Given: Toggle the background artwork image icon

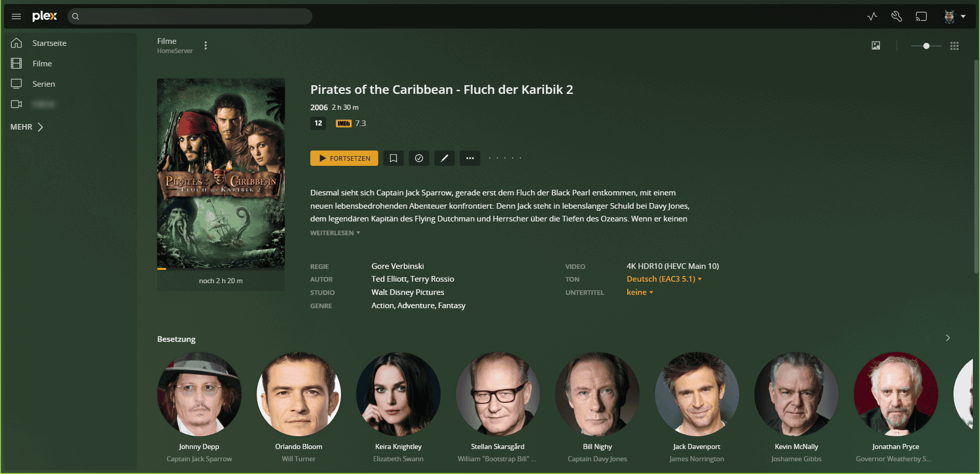Looking at the screenshot, I should [x=876, y=46].
